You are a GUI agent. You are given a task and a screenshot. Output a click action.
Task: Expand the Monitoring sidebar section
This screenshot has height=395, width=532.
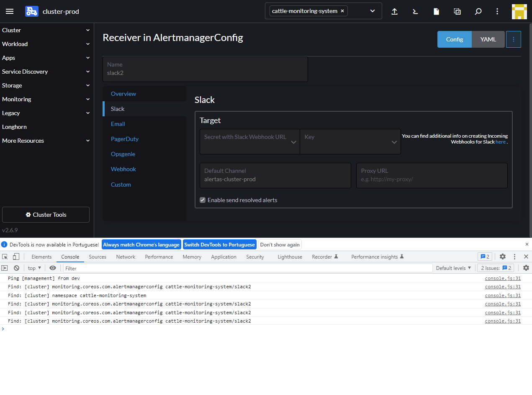pyautogui.click(x=46, y=99)
